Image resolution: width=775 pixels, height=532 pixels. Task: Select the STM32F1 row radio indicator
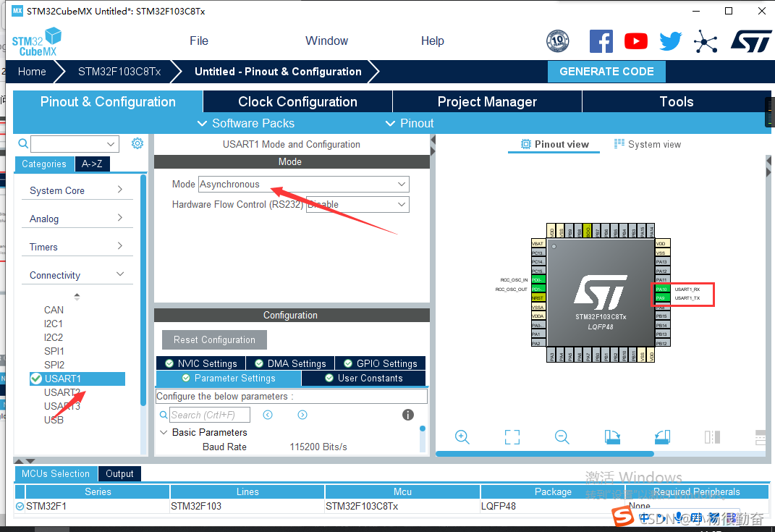(x=20, y=506)
